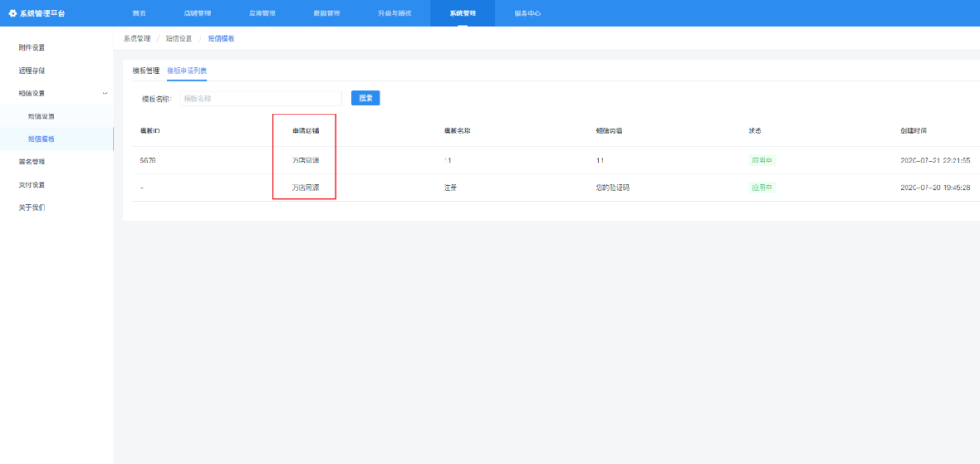The image size is (980, 464).
Task: Open 签名管理 in the sidebar
Action: pos(32,162)
